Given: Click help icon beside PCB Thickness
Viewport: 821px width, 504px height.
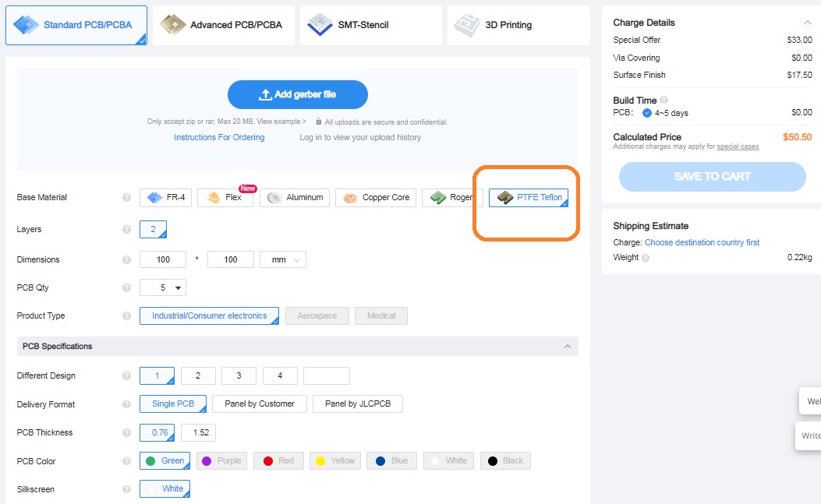Looking at the screenshot, I should pyautogui.click(x=127, y=433).
